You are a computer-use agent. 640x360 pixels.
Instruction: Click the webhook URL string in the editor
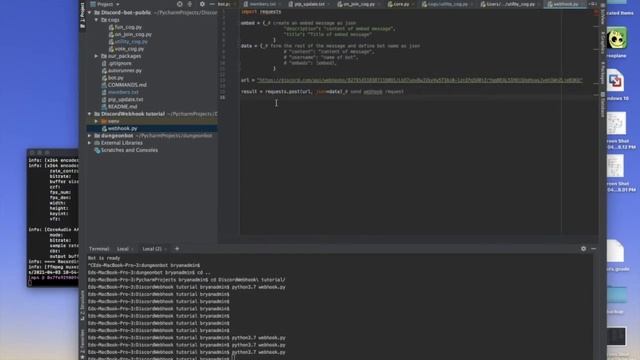pyautogui.click(x=420, y=80)
